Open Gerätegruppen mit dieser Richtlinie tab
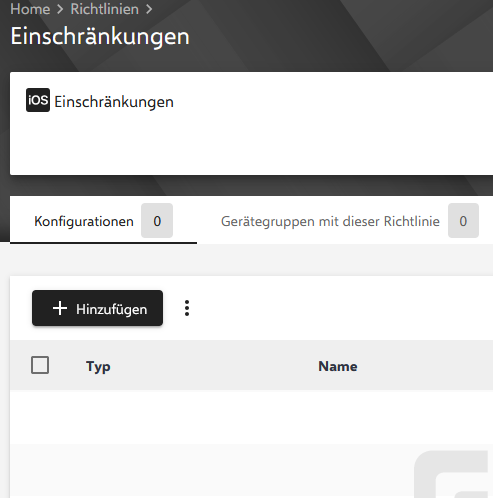 tap(350, 220)
